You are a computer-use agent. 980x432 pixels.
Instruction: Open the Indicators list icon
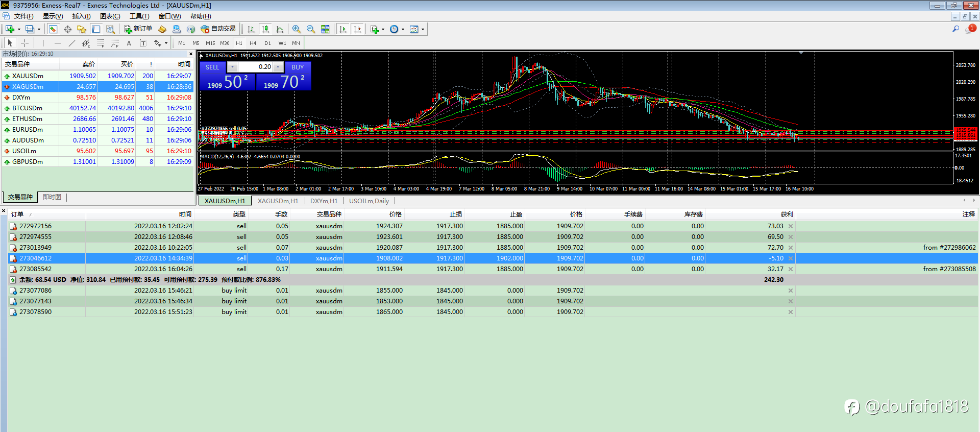(x=375, y=29)
